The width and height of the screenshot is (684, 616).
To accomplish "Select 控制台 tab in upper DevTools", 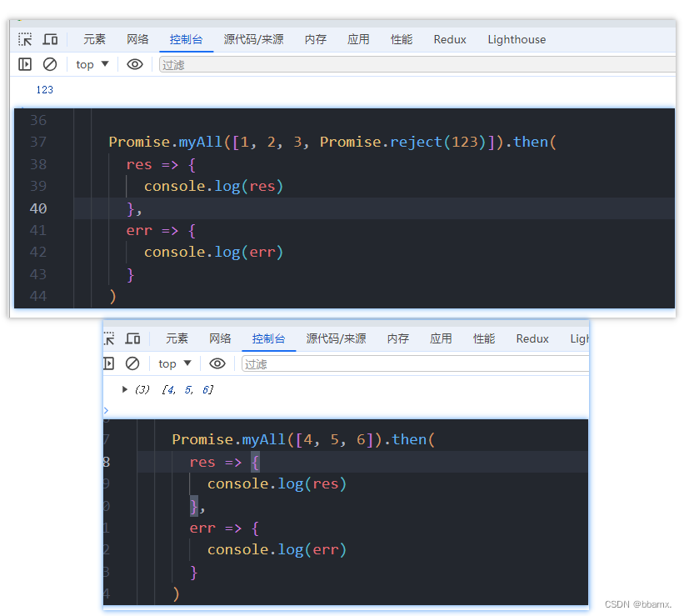I will (x=186, y=40).
